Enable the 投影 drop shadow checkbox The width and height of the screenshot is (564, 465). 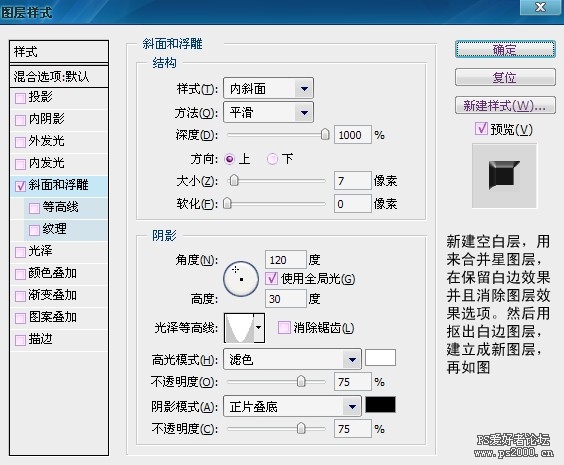20,98
